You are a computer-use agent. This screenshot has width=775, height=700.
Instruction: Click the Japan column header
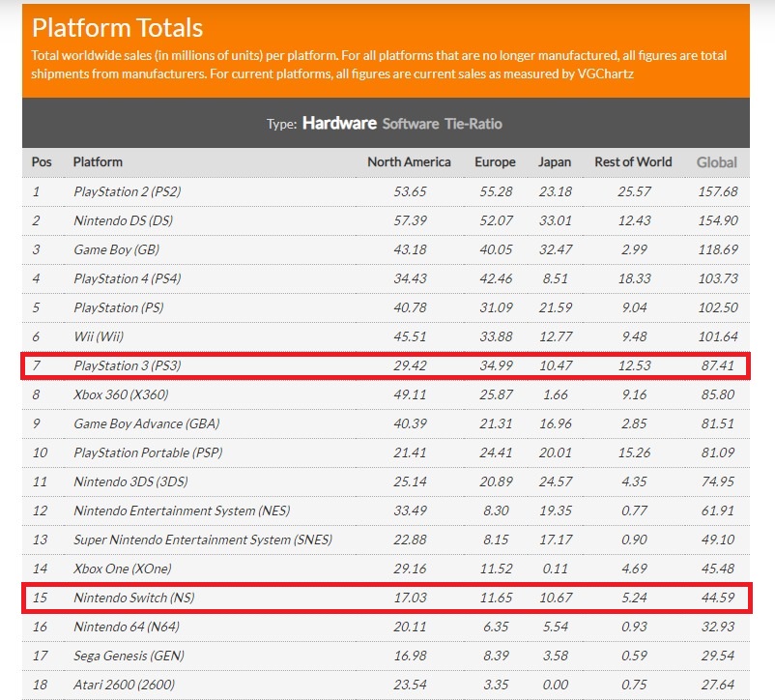click(x=555, y=161)
